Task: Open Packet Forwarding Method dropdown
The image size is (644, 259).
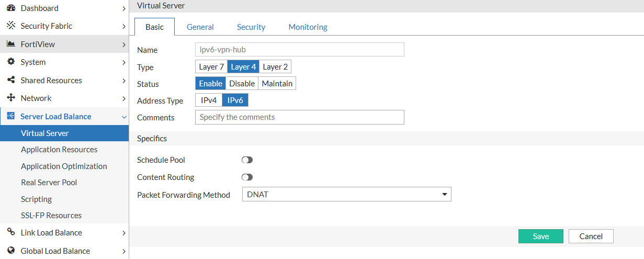Action: pyautogui.click(x=346, y=195)
